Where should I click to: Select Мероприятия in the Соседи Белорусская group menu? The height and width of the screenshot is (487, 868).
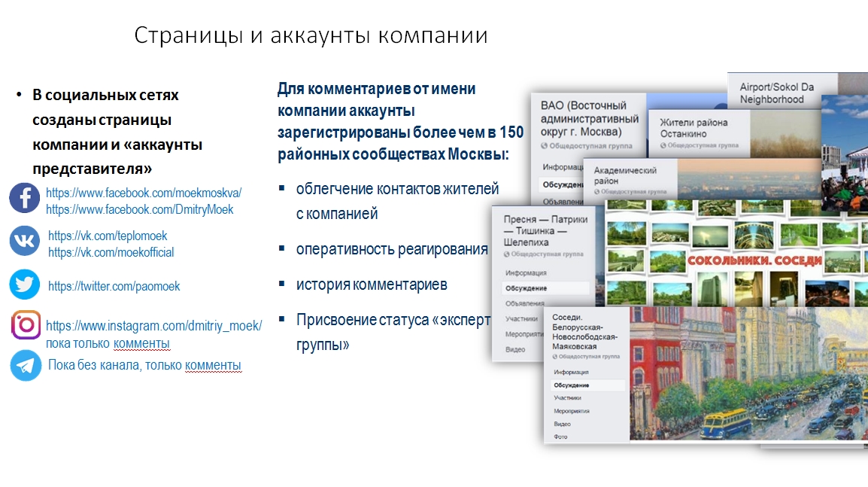pyautogui.click(x=572, y=411)
